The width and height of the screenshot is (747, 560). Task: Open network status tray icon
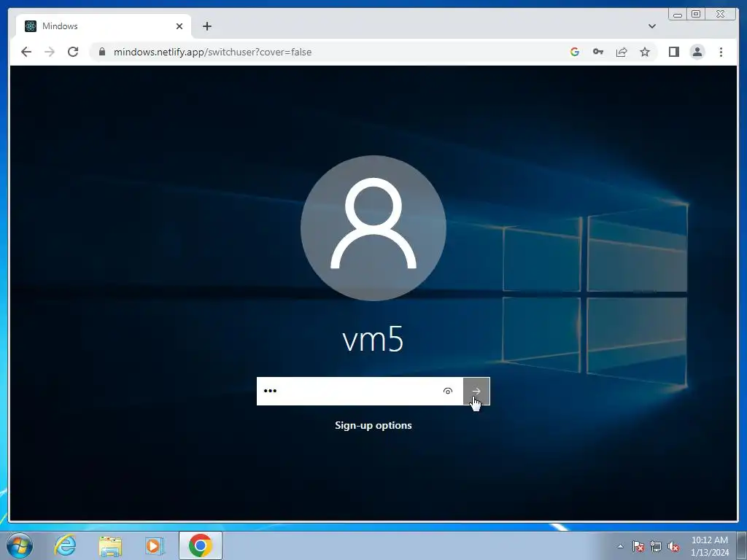tap(656, 546)
